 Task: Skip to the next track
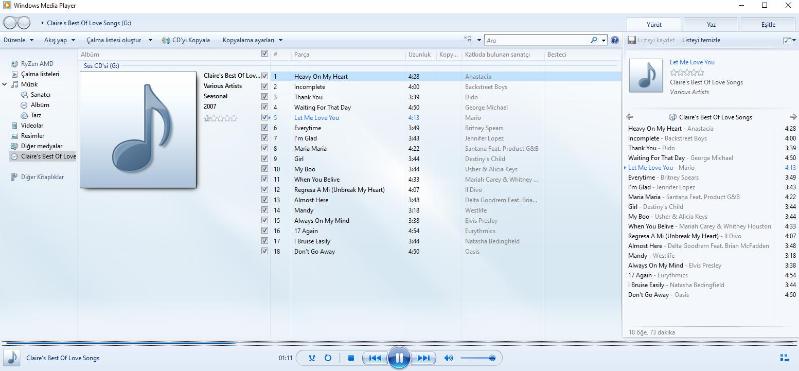(423, 358)
